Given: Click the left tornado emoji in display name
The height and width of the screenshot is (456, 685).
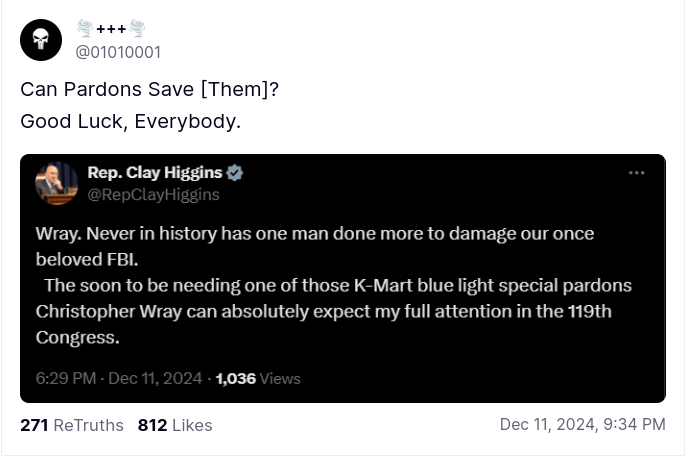Looking at the screenshot, I should (84, 28).
